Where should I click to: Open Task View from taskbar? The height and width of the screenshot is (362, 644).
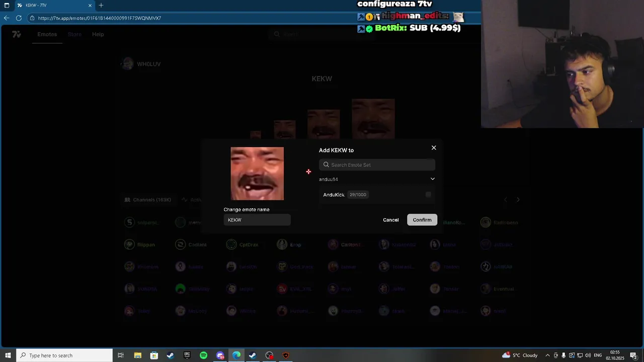121,355
